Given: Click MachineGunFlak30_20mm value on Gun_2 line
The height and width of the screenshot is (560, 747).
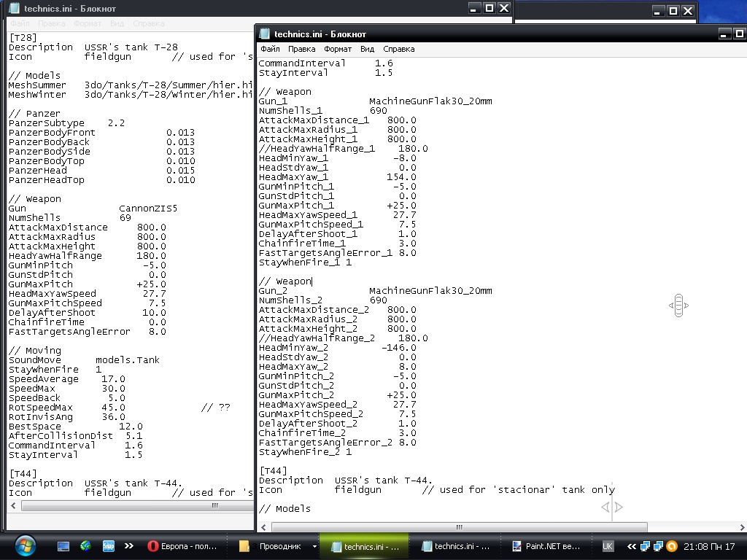Looking at the screenshot, I should 430,291.
